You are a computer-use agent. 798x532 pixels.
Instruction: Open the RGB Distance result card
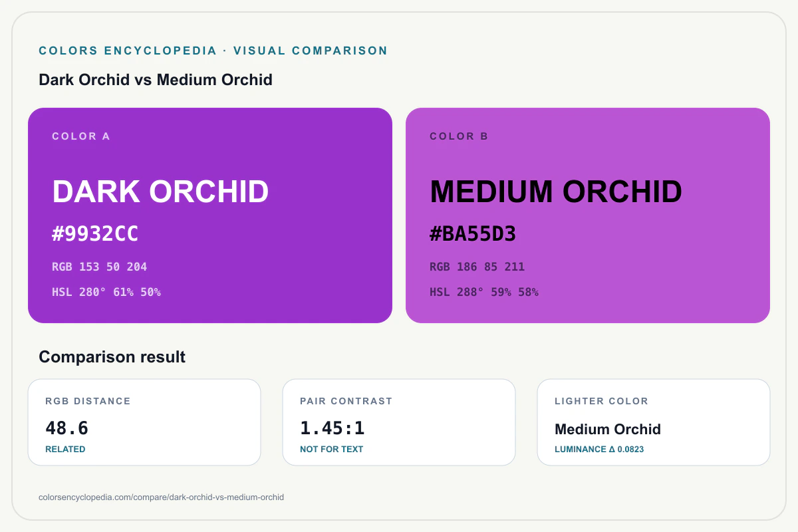[144, 422]
